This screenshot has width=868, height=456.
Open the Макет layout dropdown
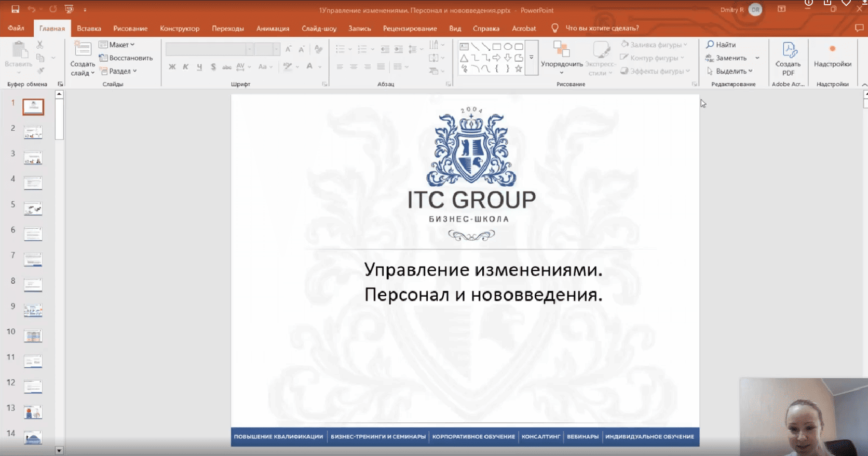point(118,45)
